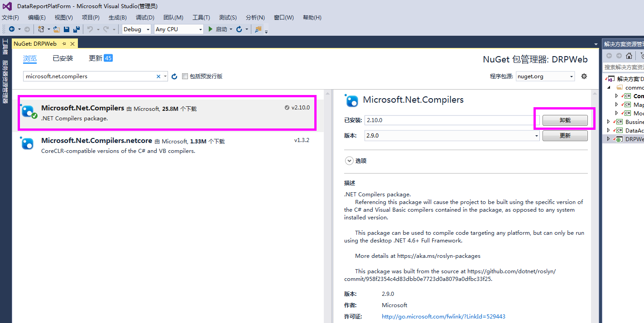The image size is (644, 323).
Task: Open NuGet package source settings gear
Action: pos(584,76)
